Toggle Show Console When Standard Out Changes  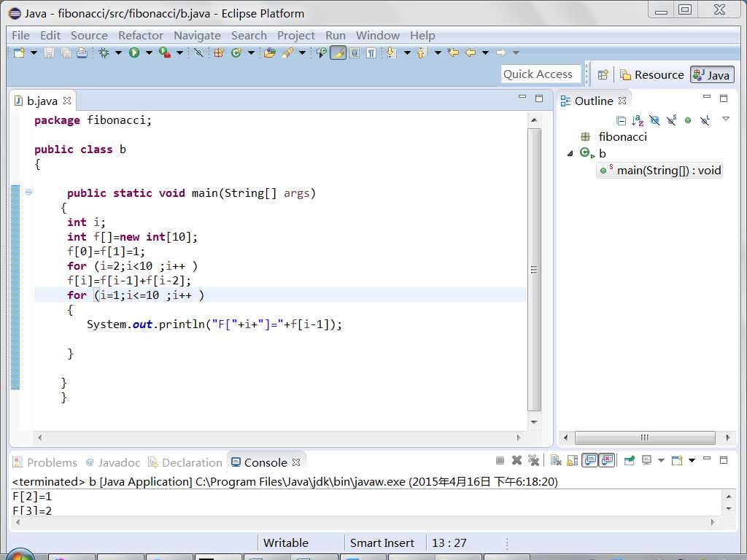click(589, 461)
